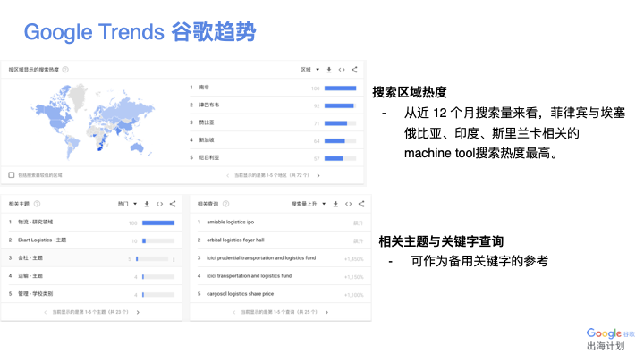
Task: Download the 相关主题 panel data
Action: 147,204
